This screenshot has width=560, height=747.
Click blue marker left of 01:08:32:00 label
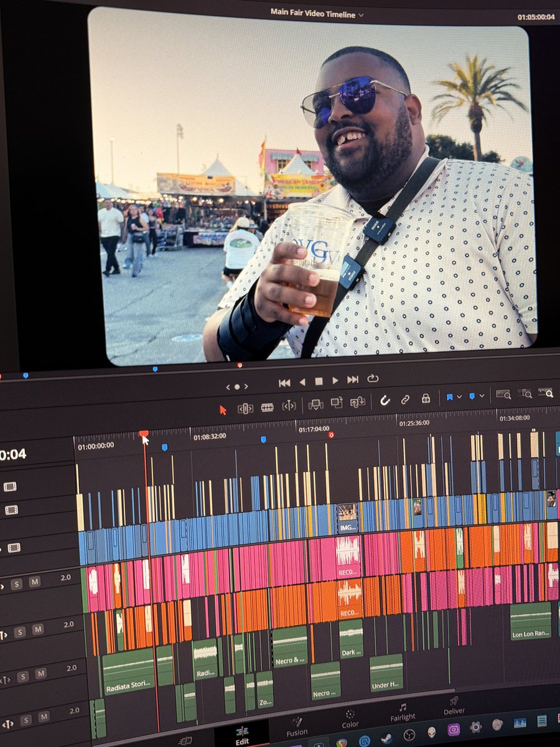pyautogui.click(x=164, y=447)
